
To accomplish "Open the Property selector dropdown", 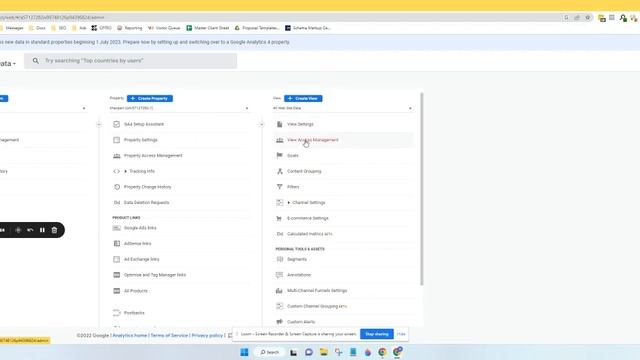I will point(179,108).
